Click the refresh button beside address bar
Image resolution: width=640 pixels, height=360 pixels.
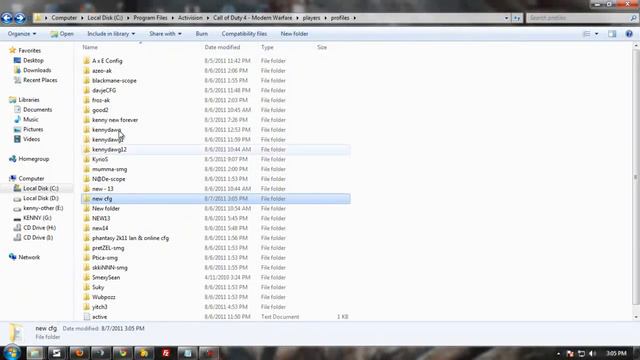(517, 18)
